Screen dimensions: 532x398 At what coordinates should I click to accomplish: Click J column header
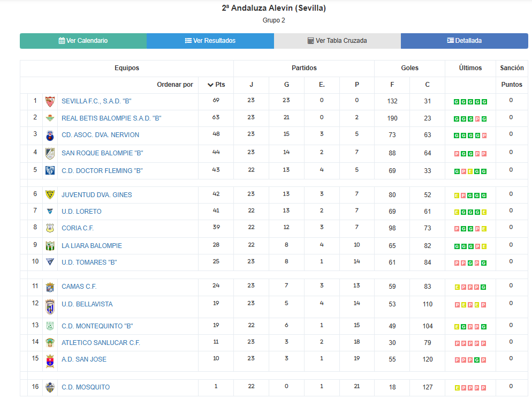(251, 85)
